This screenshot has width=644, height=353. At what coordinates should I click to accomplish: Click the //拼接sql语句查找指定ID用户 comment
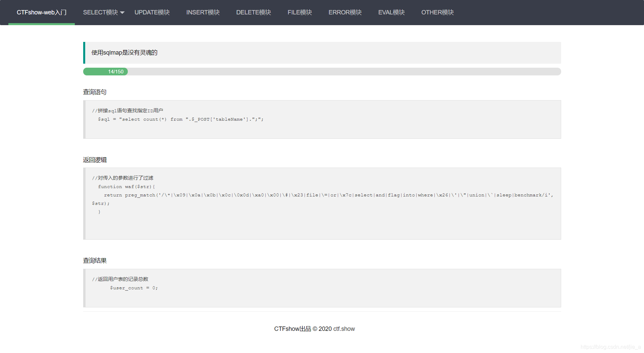[x=127, y=111]
